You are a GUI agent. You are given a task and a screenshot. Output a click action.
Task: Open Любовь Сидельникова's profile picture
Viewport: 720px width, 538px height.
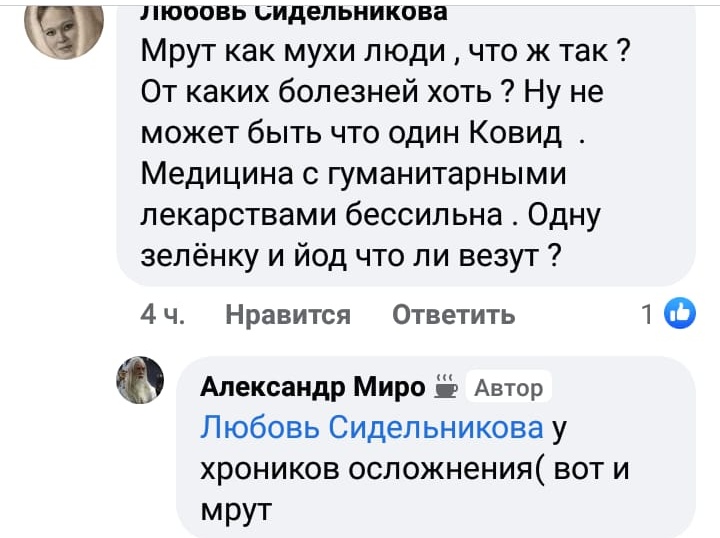point(62,30)
